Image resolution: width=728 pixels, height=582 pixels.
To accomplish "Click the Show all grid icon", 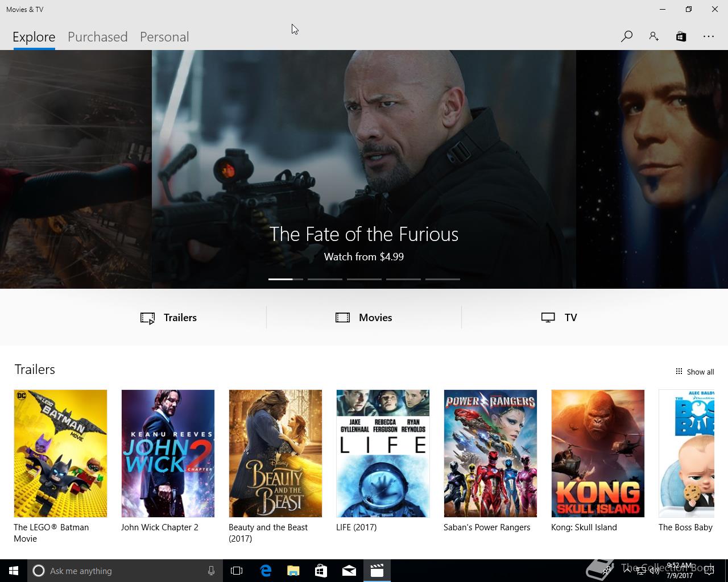I will [679, 371].
